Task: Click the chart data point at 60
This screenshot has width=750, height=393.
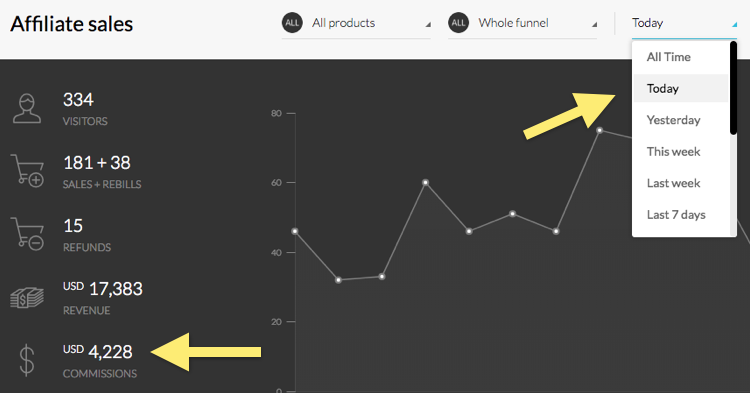Action: pos(425,183)
